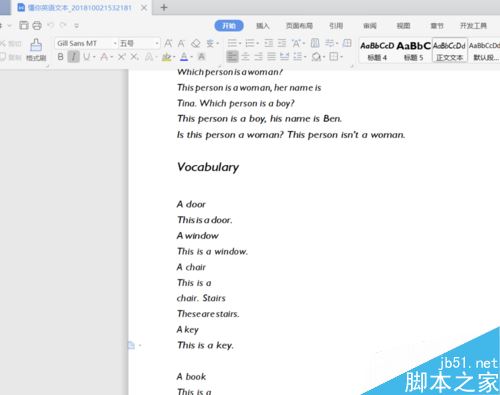Toggle italic formatting with the I button
Viewport: 500px width, 395px height.
[73, 57]
